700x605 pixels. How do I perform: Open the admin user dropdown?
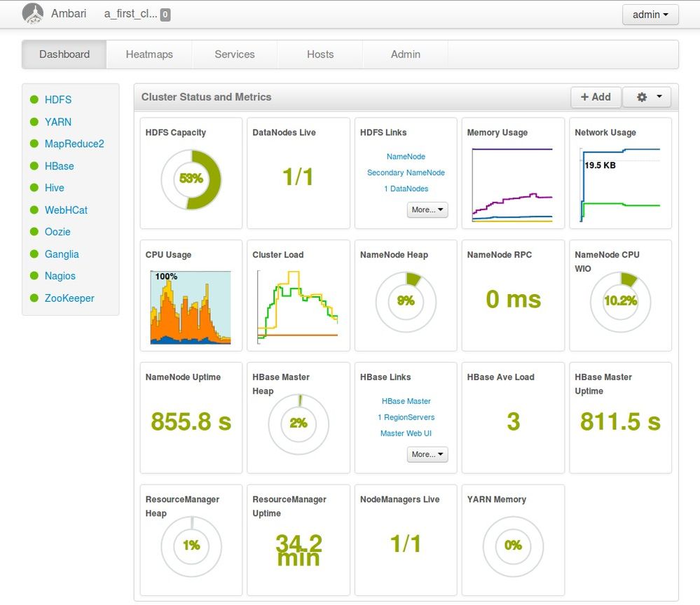coord(650,14)
